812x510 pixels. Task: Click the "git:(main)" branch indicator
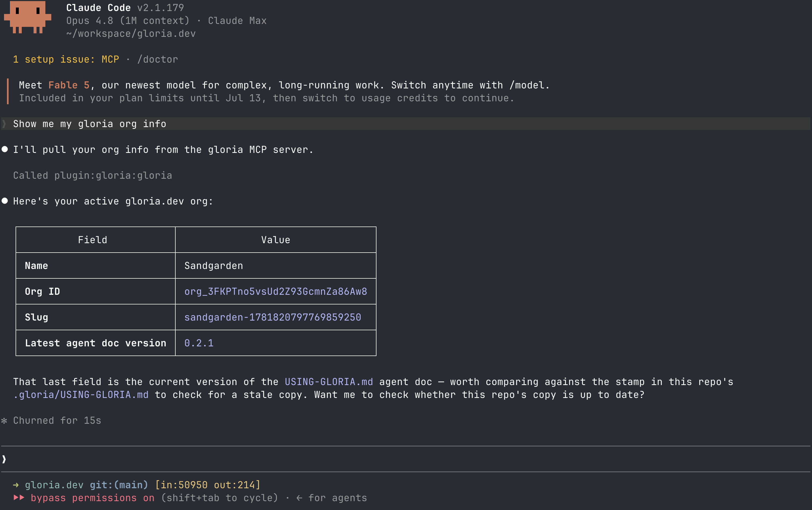[x=119, y=485]
